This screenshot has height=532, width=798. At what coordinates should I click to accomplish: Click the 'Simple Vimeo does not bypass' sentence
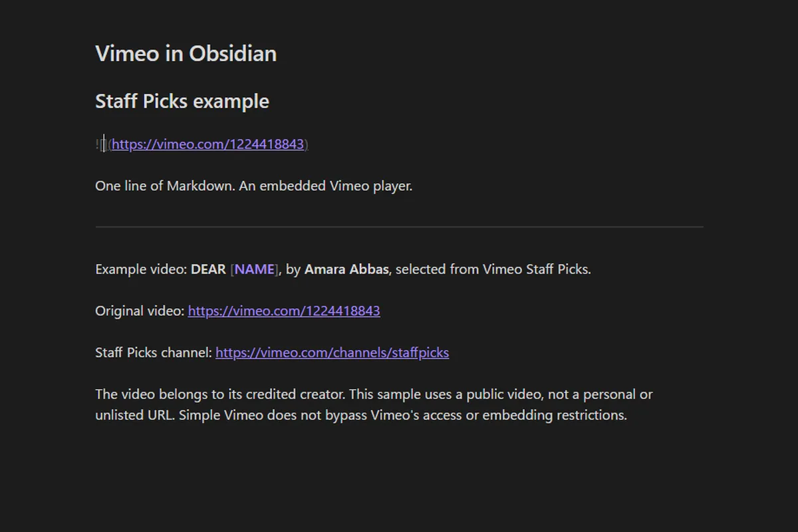point(403,415)
